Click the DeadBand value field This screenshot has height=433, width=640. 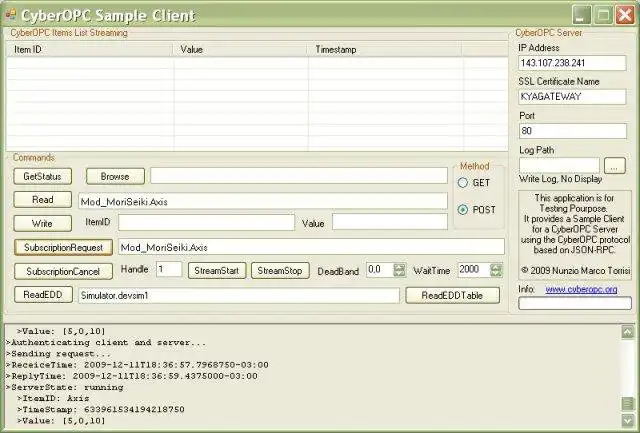click(x=380, y=270)
